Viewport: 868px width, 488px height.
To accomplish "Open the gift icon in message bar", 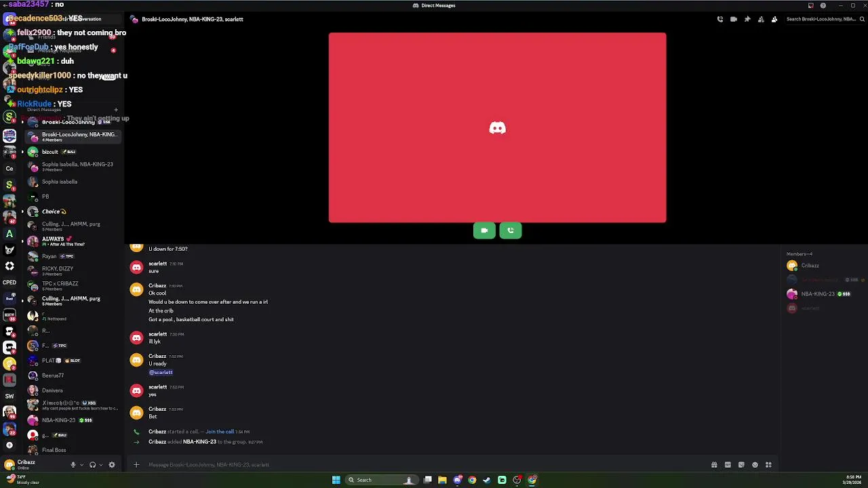I will [714, 465].
